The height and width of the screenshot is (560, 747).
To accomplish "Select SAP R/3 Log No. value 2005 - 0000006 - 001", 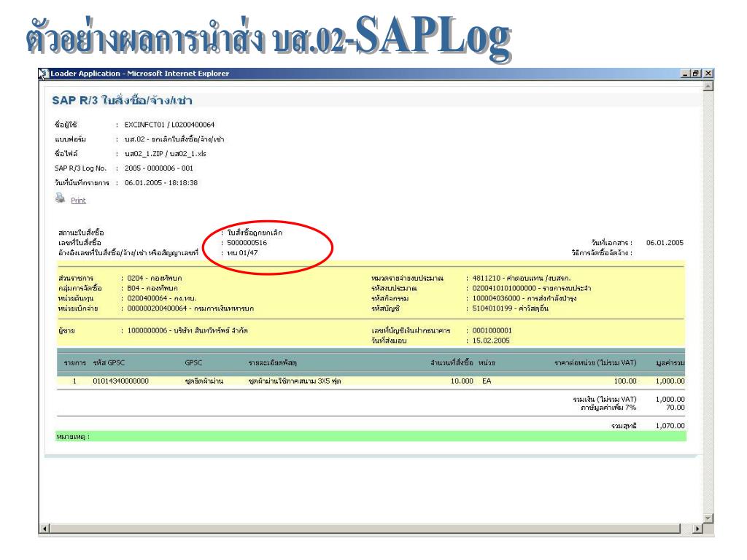I will pyautogui.click(x=158, y=168).
